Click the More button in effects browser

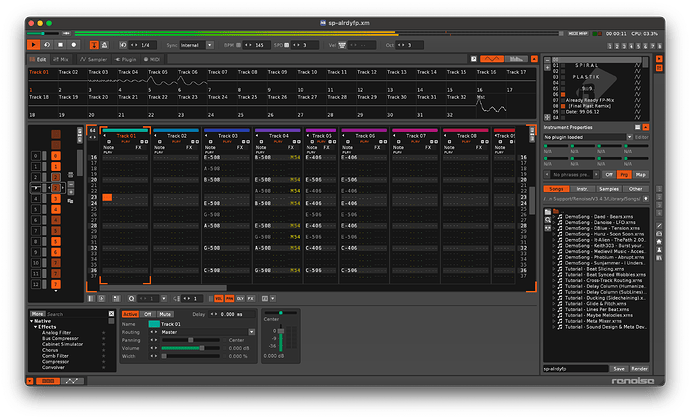[x=37, y=314]
